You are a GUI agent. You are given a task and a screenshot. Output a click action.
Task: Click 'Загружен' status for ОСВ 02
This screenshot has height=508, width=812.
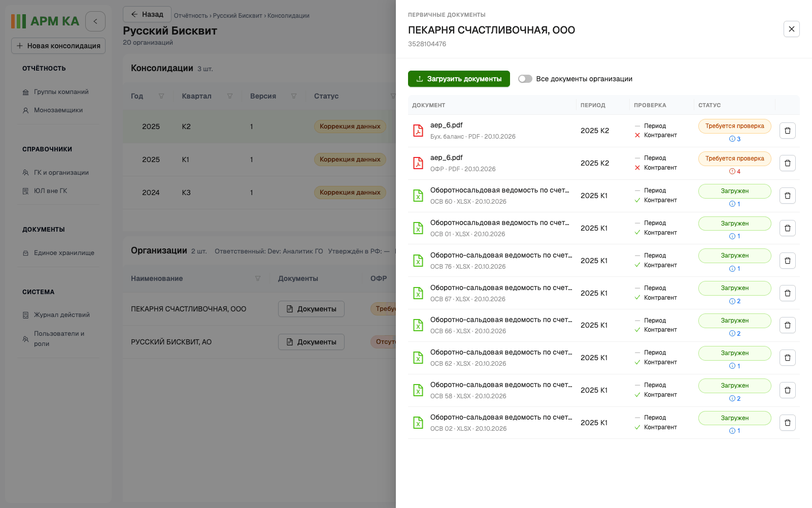pyautogui.click(x=734, y=418)
